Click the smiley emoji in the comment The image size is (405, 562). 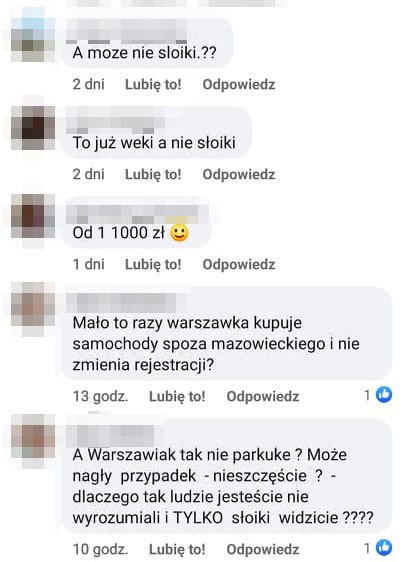point(179,233)
